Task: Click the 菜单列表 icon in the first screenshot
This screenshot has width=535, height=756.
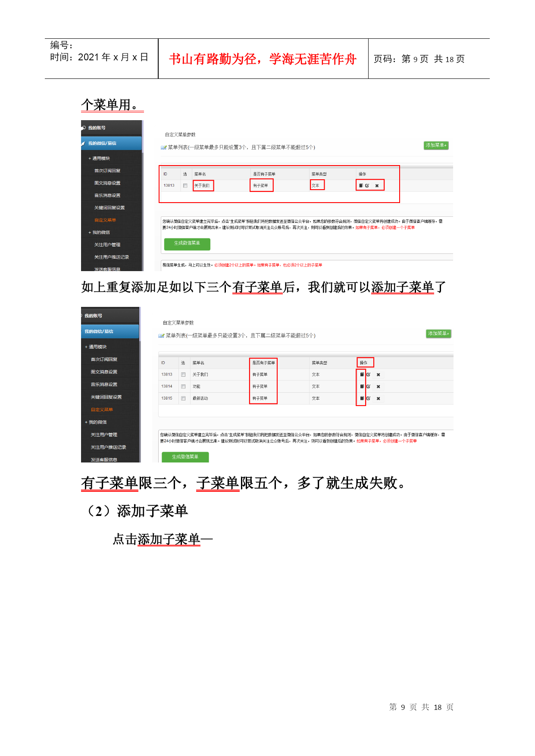Action: [x=163, y=147]
